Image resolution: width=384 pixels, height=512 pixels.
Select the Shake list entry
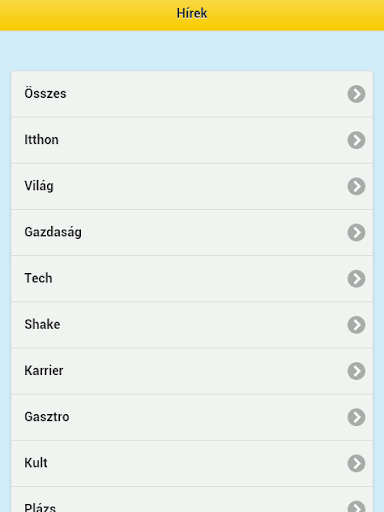tap(192, 325)
